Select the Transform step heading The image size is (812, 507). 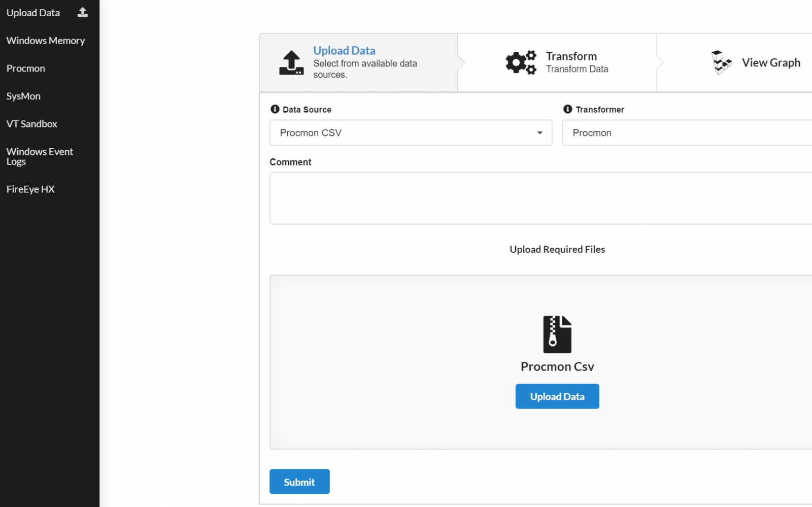571,56
